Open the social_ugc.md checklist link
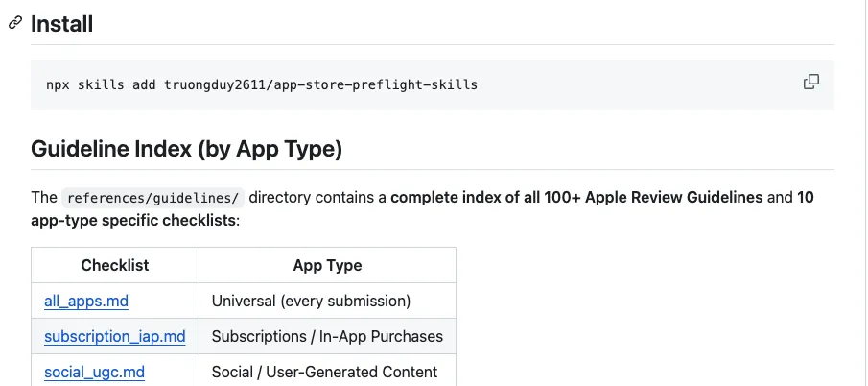 pyautogui.click(x=94, y=372)
